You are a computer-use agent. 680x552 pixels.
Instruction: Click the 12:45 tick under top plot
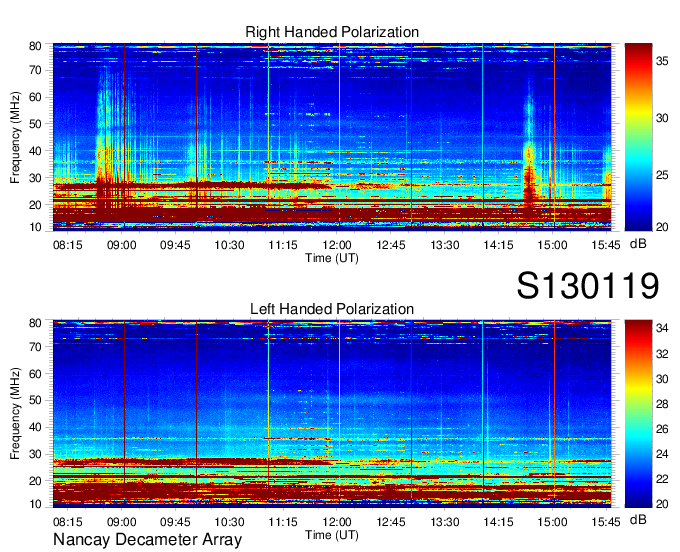pyautogui.click(x=391, y=245)
